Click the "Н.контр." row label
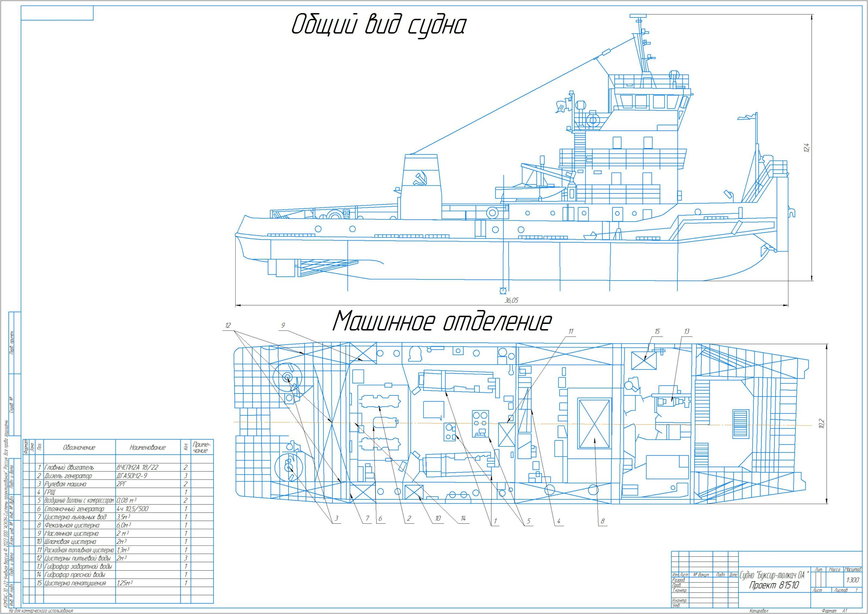This screenshot has height=614, width=868. [x=679, y=600]
